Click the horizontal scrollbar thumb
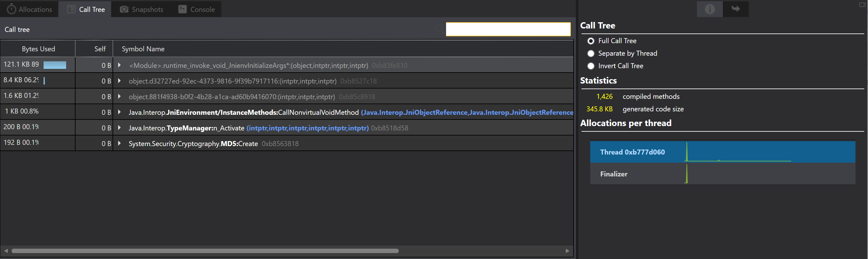Screen dimensions: 868x259 point(205,251)
